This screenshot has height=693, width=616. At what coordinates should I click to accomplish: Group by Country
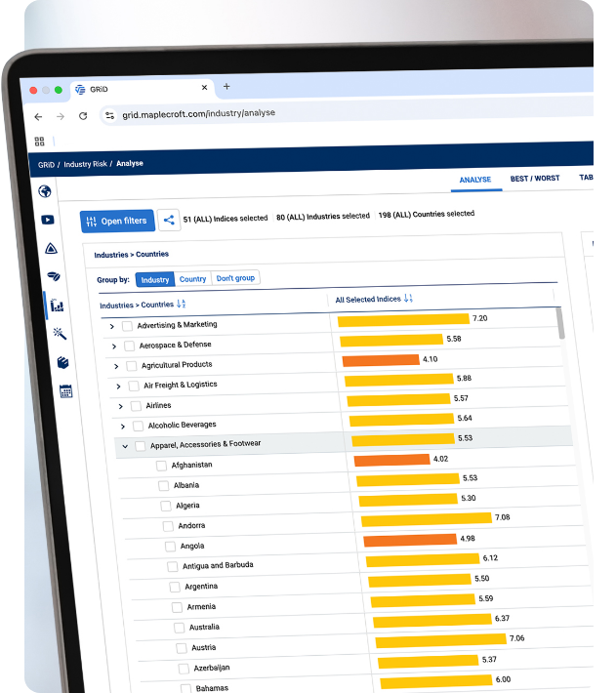tap(192, 279)
